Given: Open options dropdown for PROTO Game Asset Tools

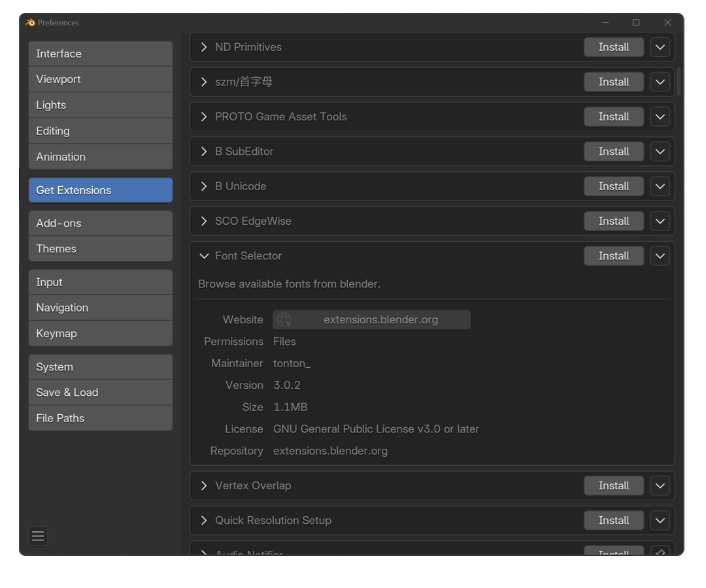Looking at the screenshot, I should [x=660, y=117].
